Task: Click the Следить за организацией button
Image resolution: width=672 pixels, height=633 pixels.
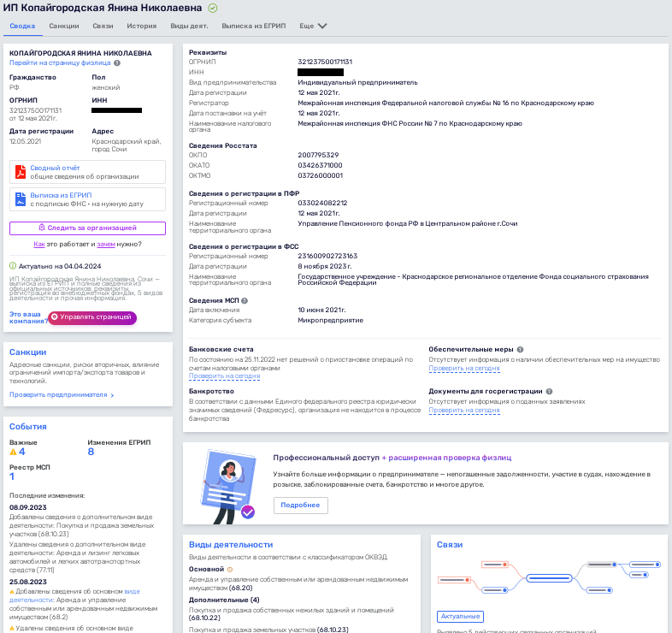Action: [x=87, y=228]
